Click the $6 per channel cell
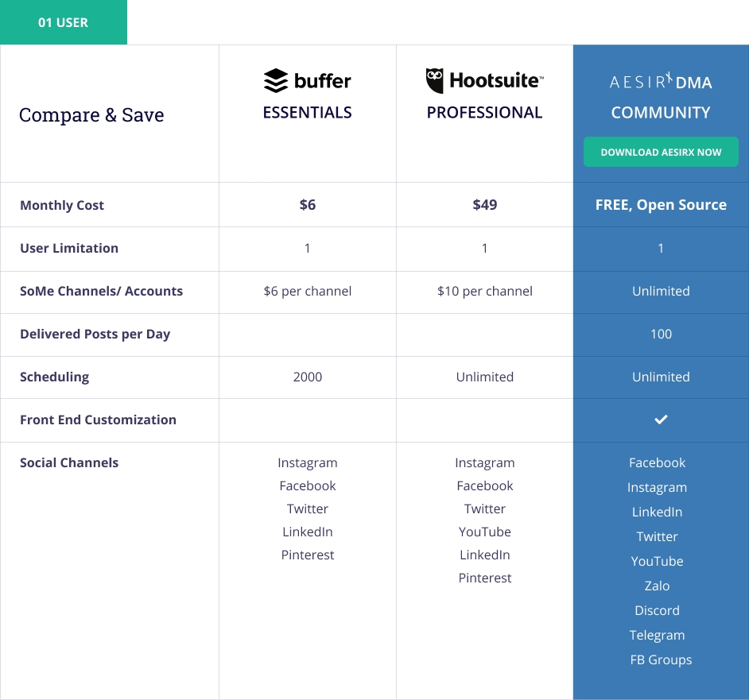Image resolution: width=749 pixels, height=700 pixels. tap(307, 292)
